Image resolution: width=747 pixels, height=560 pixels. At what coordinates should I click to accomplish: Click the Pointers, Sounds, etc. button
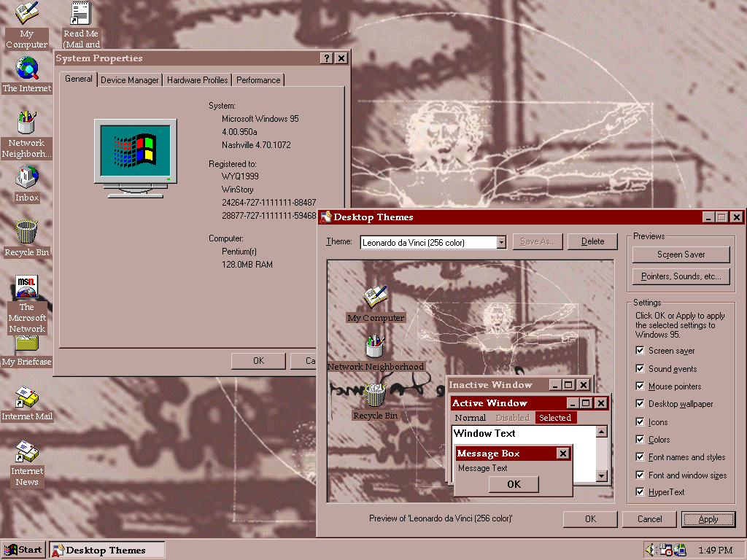(681, 276)
